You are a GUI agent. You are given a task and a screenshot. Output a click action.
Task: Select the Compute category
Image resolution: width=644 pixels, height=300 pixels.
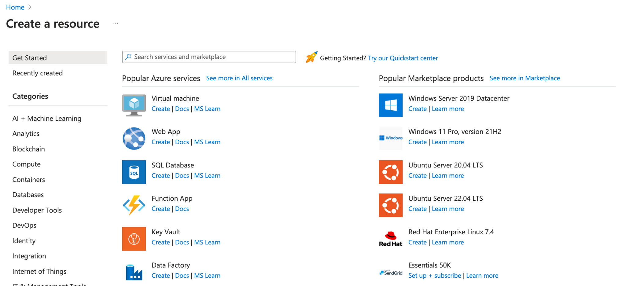tap(27, 164)
